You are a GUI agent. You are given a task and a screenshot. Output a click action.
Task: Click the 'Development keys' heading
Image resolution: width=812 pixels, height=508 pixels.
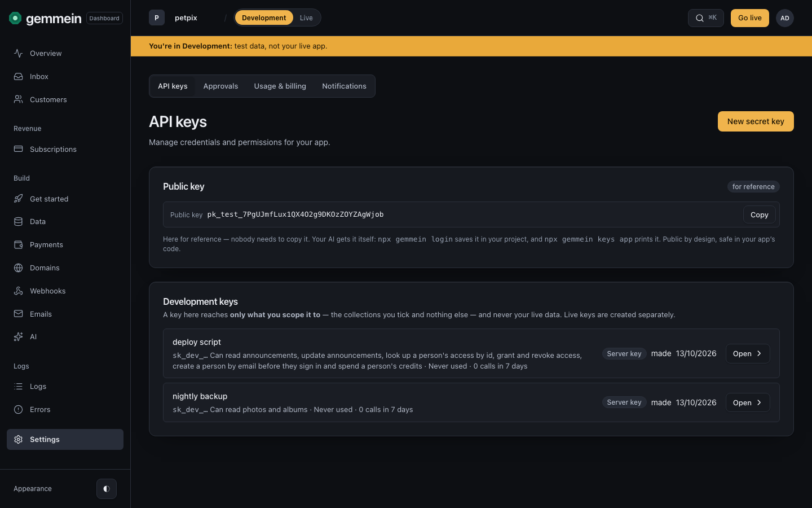coord(200,301)
